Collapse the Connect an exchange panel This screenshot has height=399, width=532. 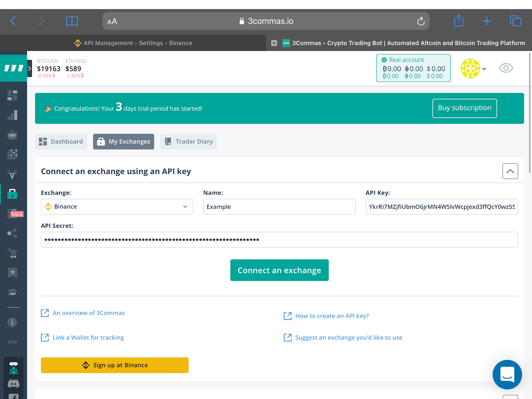coord(510,171)
